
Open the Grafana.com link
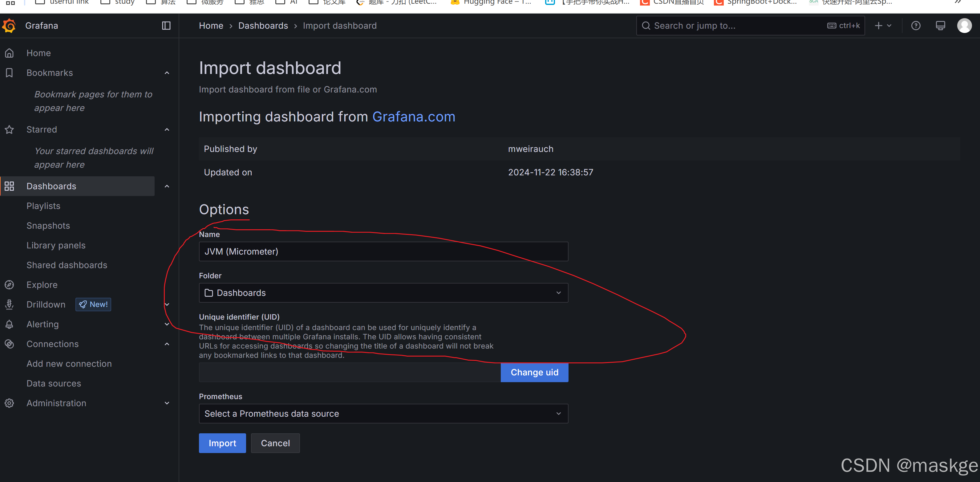[x=414, y=116]
